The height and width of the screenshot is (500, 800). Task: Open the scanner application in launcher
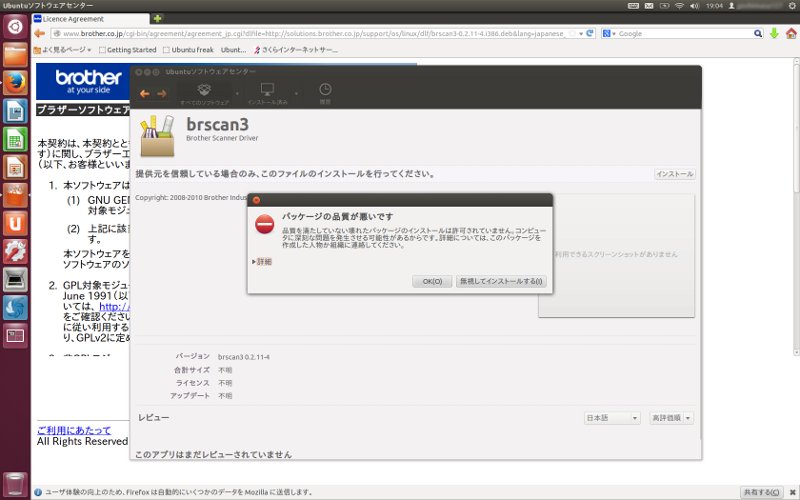click(15, 280)
